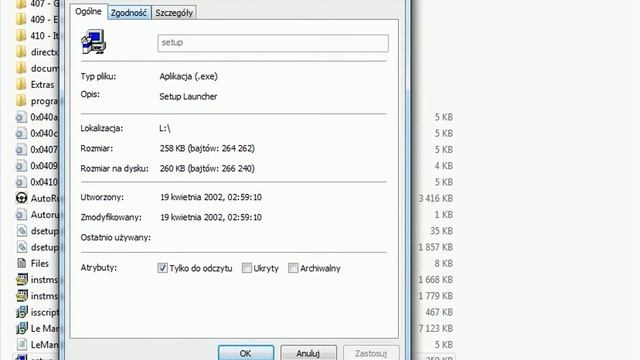The width and height of the screenshot is (640, 360).
Task: Click the 1 KB size value
Action: pos(444,214)
